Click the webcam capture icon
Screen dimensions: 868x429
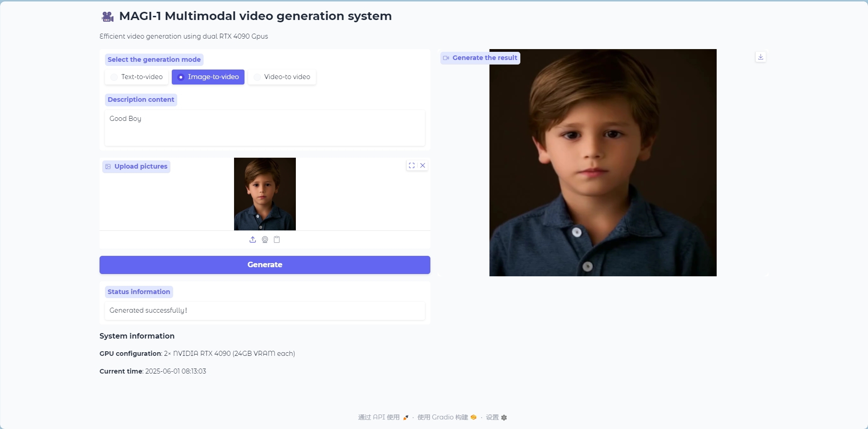coord(265,239)
